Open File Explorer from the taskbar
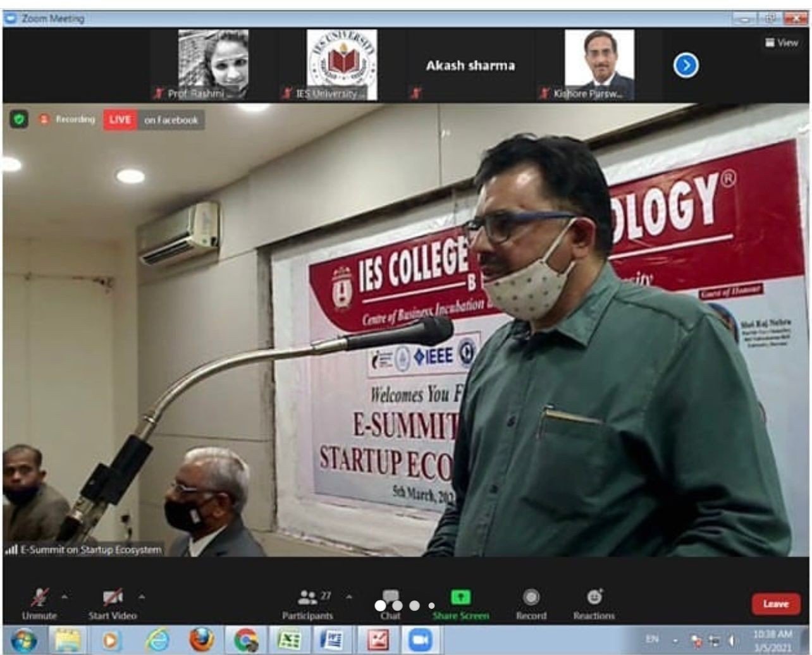Viewport: 812px width, 655px height. coord(67,640)
